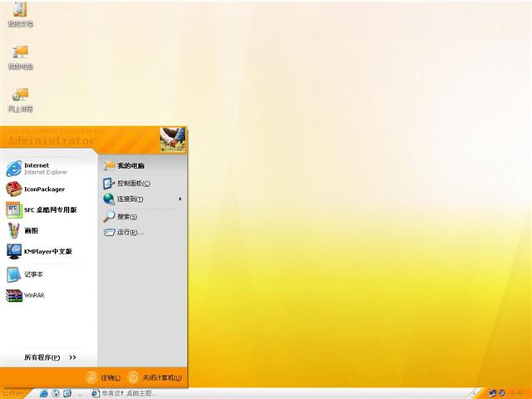Select the 我的电脑 desktop icon

coord(20,57)
